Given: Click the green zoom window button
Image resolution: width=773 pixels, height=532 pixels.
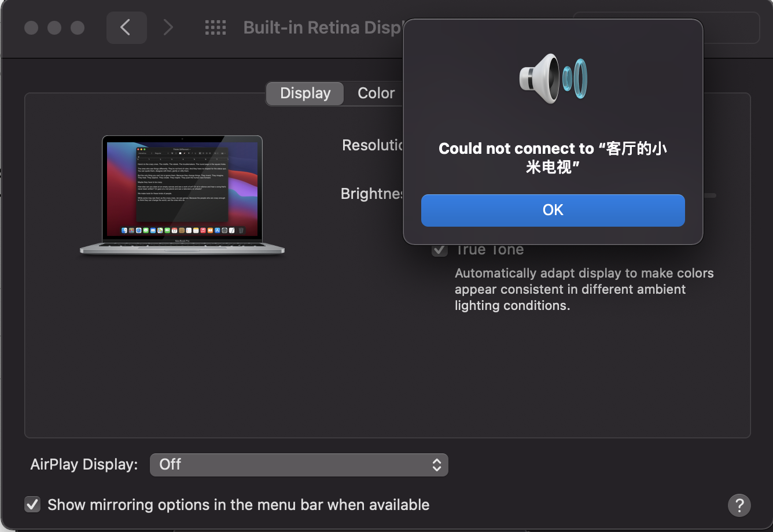Looking at the screenshot, I should [78, 28].
